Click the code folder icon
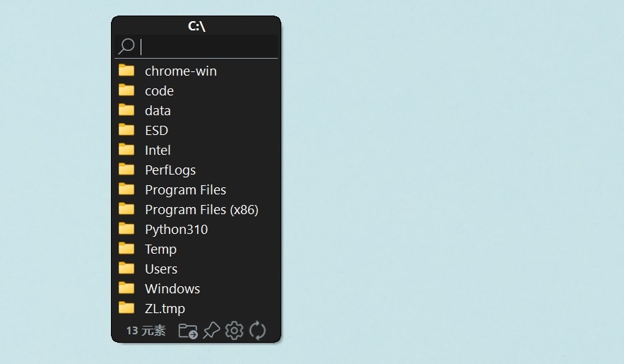 126,90
